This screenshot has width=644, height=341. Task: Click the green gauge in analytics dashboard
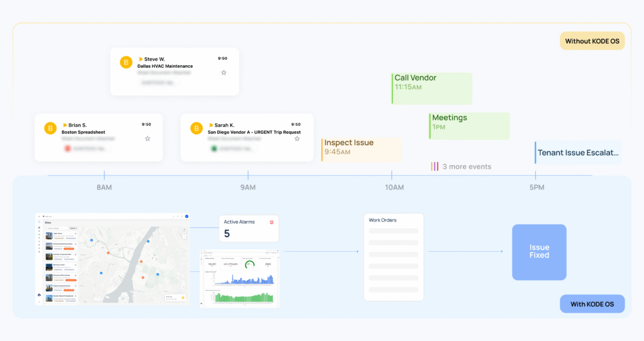pyautogui.click(x=249, y=264)
